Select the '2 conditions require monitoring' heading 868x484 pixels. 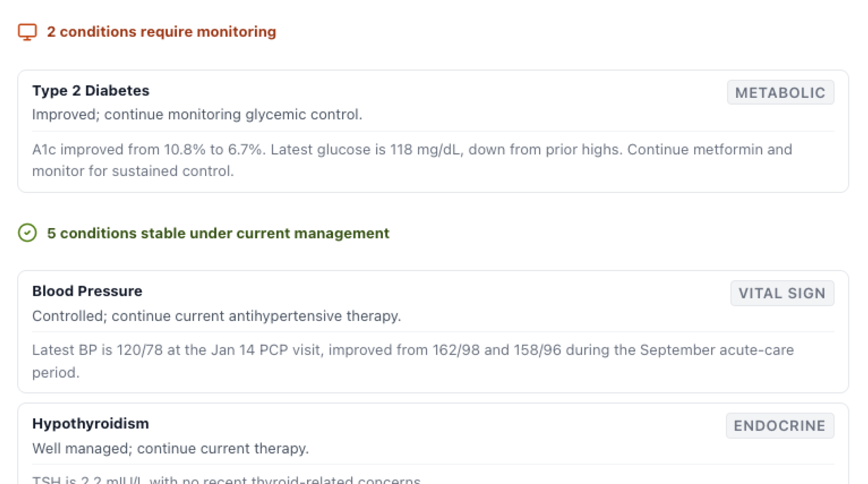[x=161, y=32]
